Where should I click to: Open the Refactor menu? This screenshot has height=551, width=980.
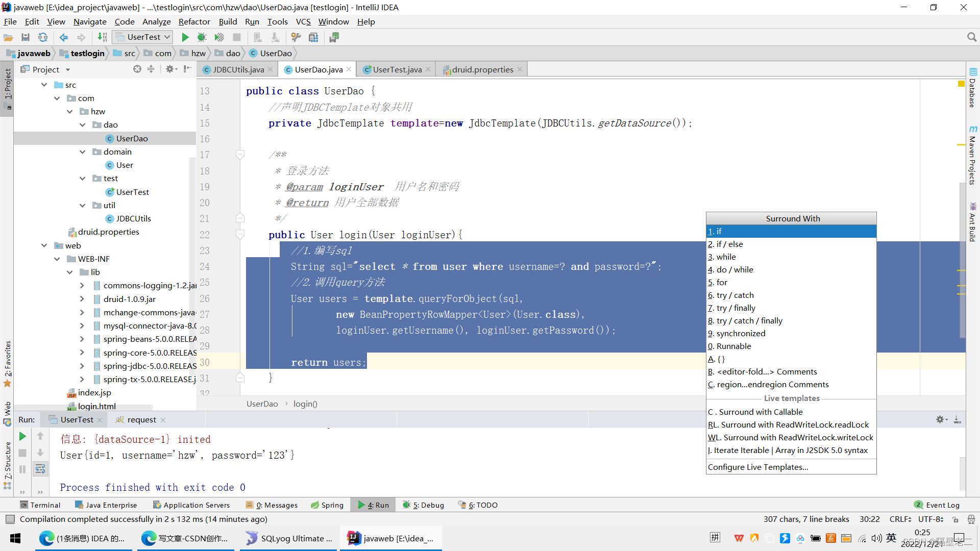(194, 21)
